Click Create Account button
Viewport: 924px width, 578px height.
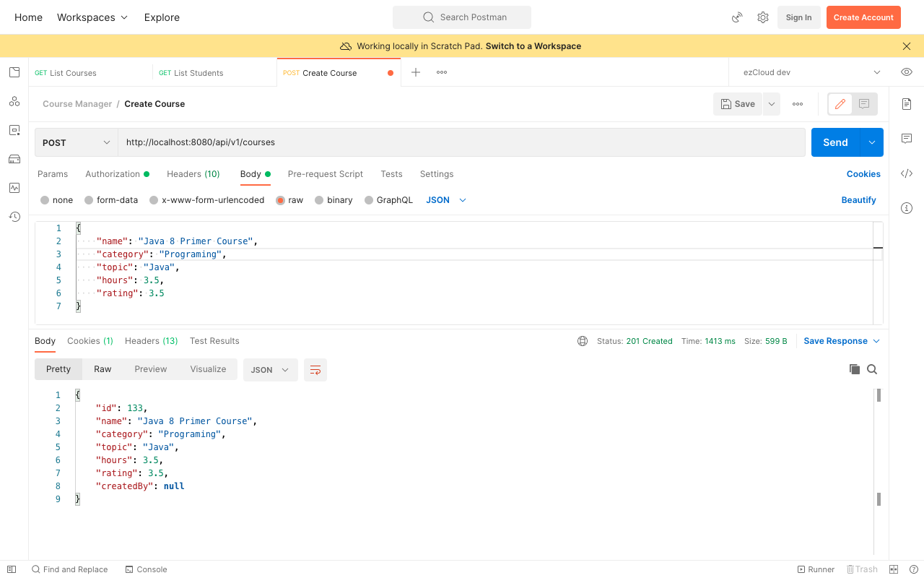click(x=863, y=17)
